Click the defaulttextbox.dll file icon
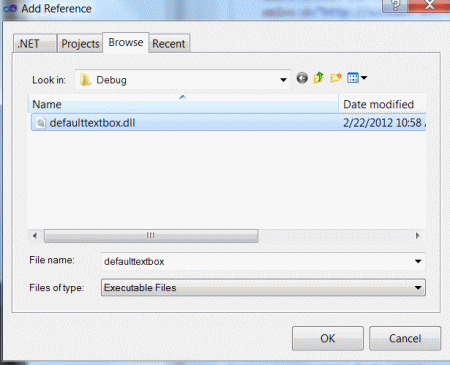 click(40, 123)
